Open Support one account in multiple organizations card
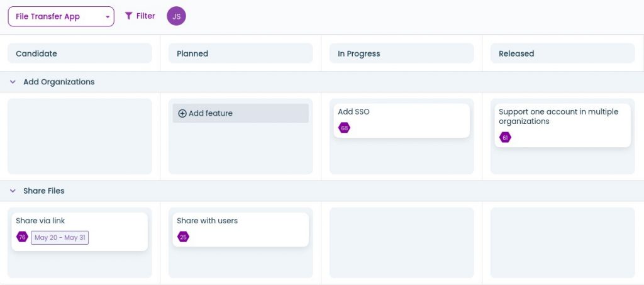 pyautogui.click(x=563, y=125)
